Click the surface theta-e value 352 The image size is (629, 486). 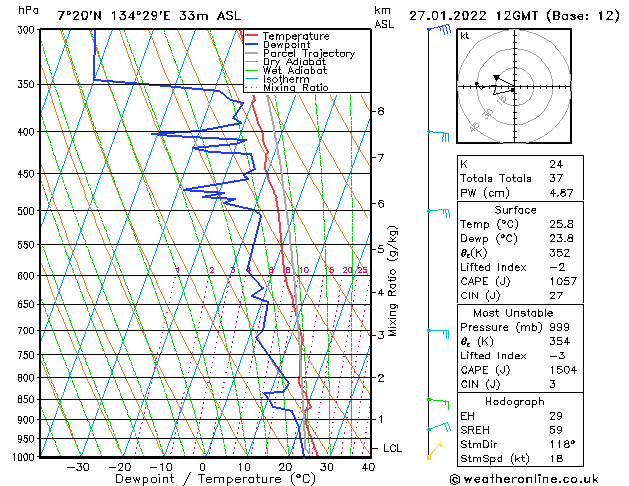(560, 253)
